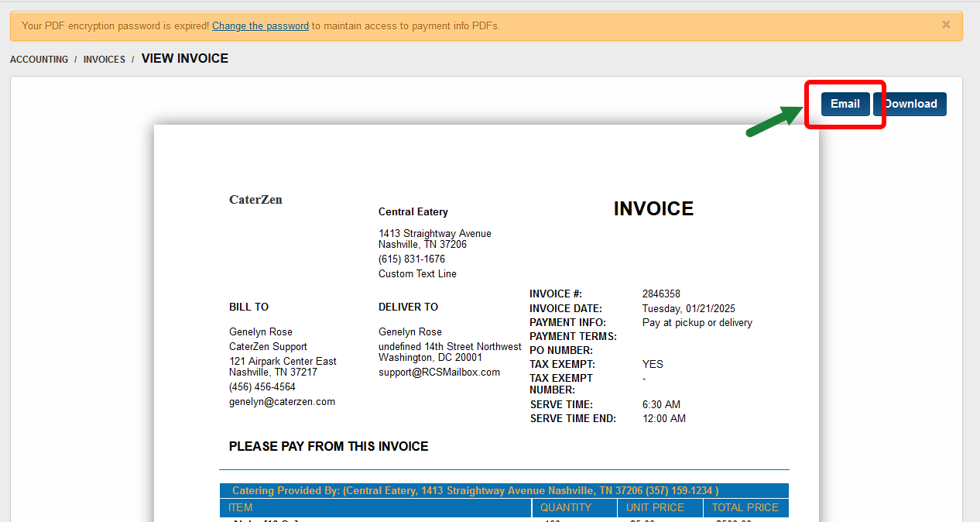Click the invoice date Tuesday, 01/21/2025

click(689, 308)
